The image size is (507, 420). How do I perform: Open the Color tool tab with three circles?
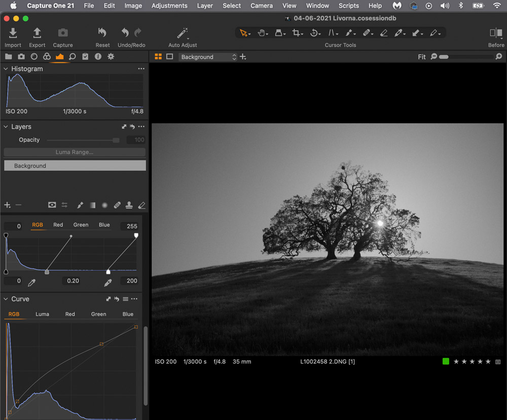[47, 57]
